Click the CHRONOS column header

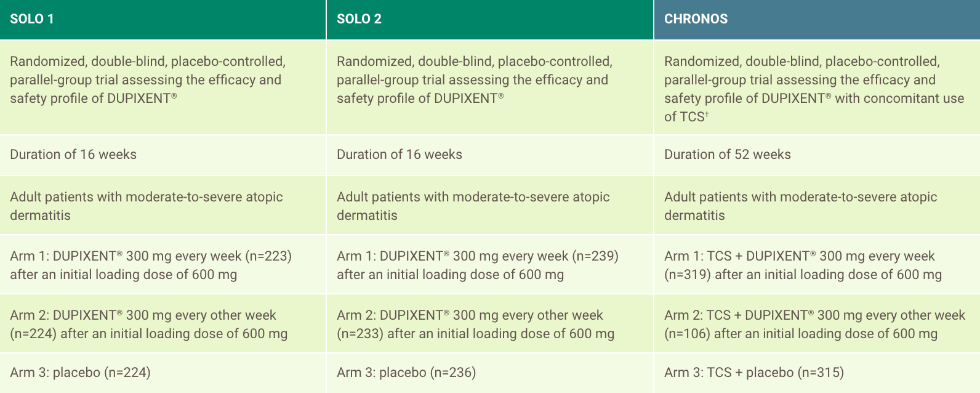tap(817, 19)
